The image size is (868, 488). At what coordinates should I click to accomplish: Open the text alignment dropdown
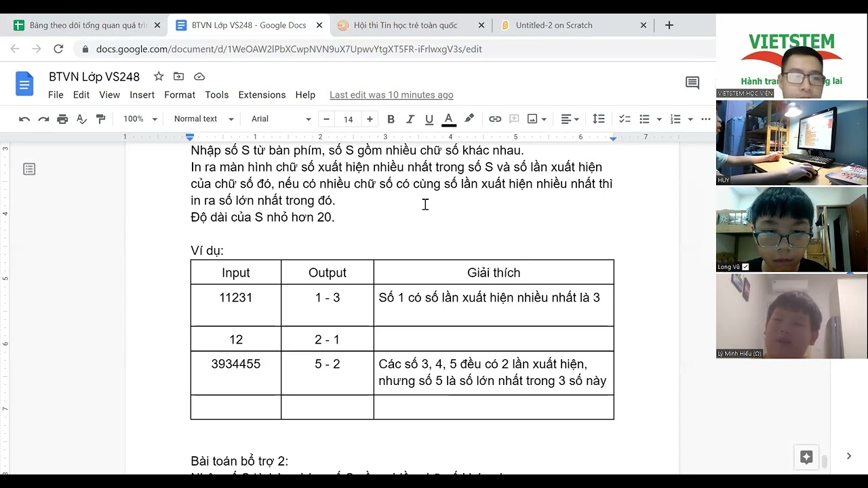click(x=570, y=119)
